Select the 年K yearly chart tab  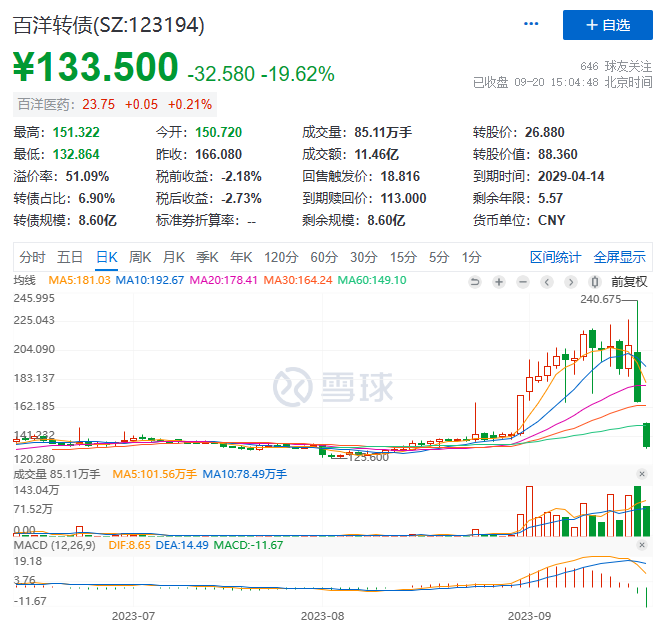click(x=241, y=257)
